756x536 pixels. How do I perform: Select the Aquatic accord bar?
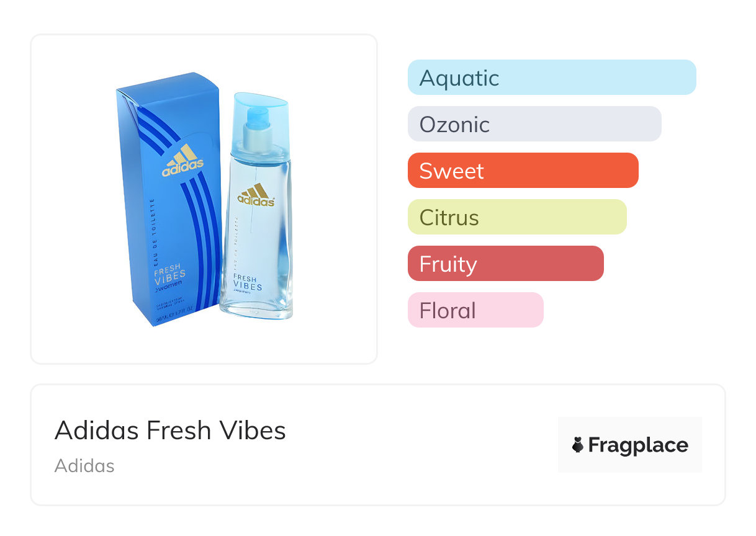point(551,78)
